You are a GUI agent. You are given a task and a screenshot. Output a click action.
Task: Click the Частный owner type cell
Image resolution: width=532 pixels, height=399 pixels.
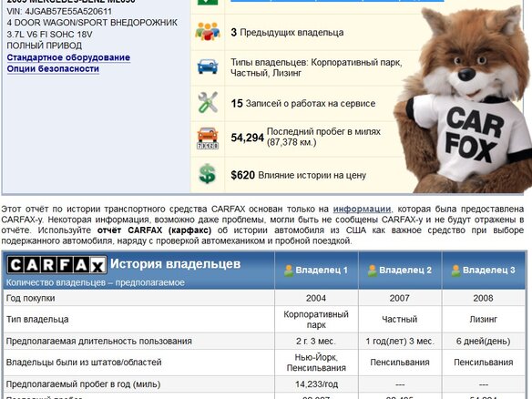[x=400, y=319]
